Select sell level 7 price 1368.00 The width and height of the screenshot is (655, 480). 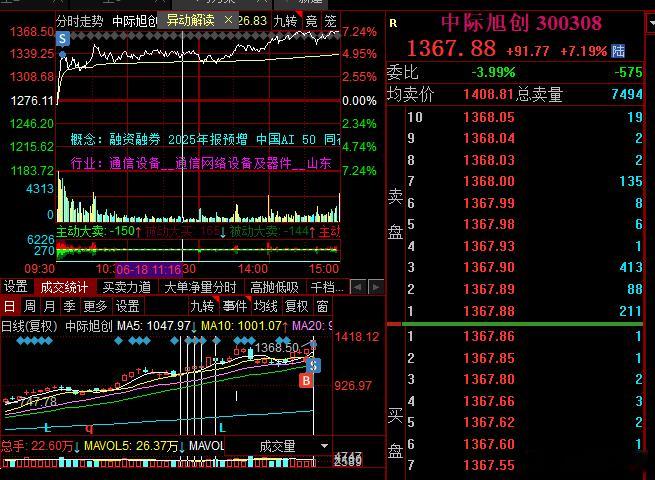point(489,181)
